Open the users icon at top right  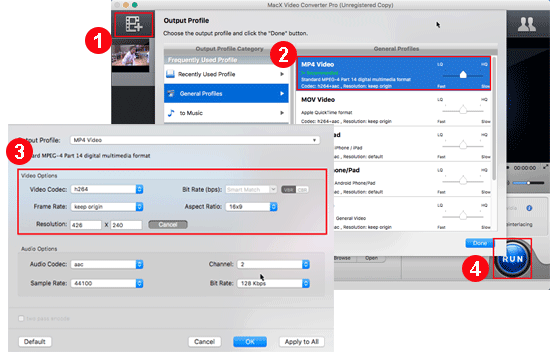pos(526,24)
